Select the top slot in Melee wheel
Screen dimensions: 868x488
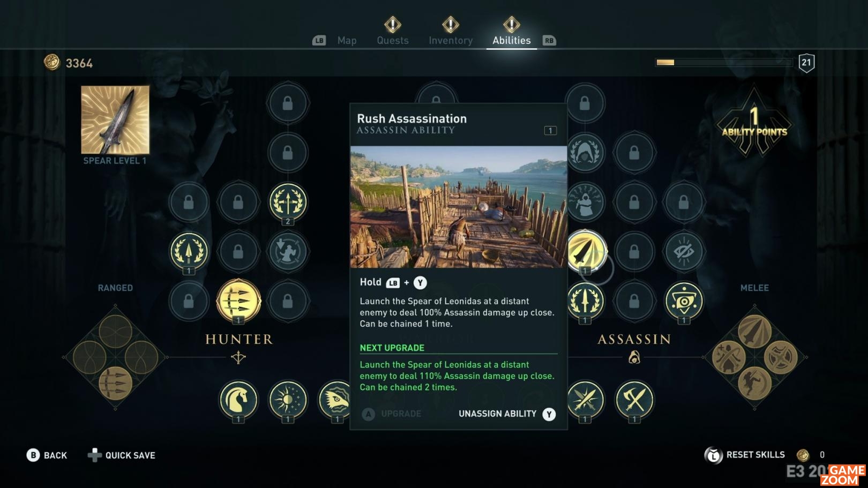pyautogui.click(x=754, y=331)
